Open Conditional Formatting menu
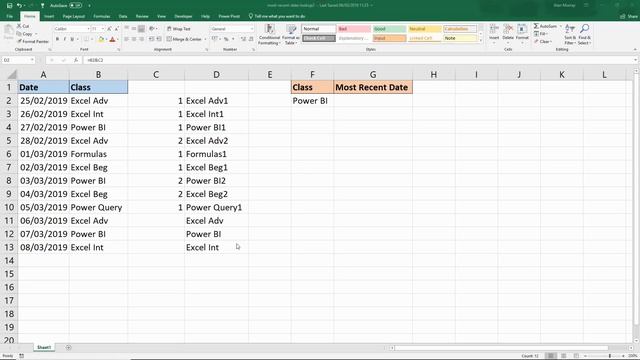 tap(269, 34)
